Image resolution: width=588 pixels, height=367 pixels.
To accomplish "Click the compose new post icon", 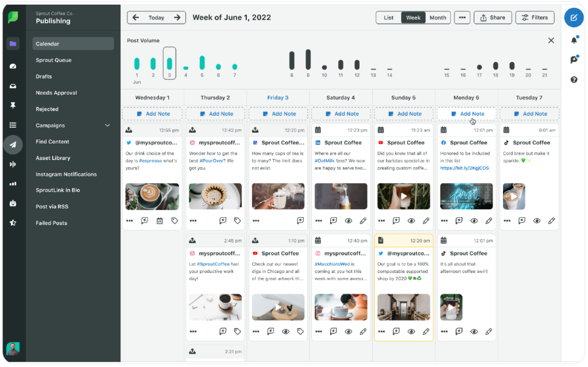I will [x=574, y=18].
